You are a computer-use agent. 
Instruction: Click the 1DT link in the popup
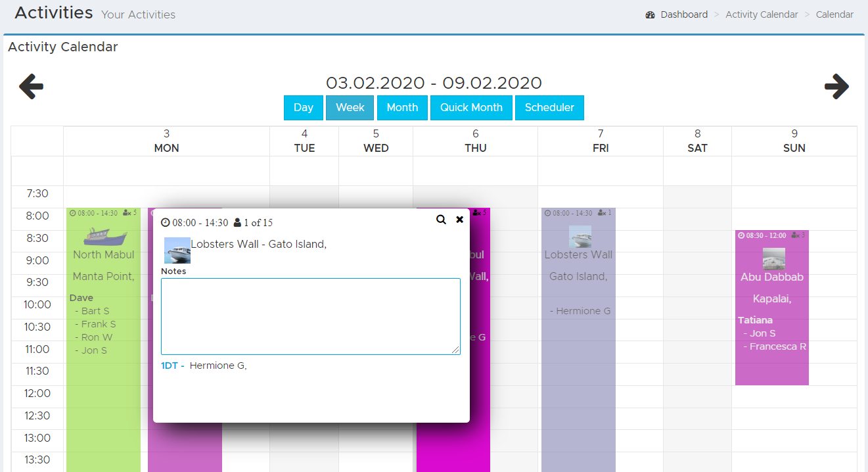(170, 366)
